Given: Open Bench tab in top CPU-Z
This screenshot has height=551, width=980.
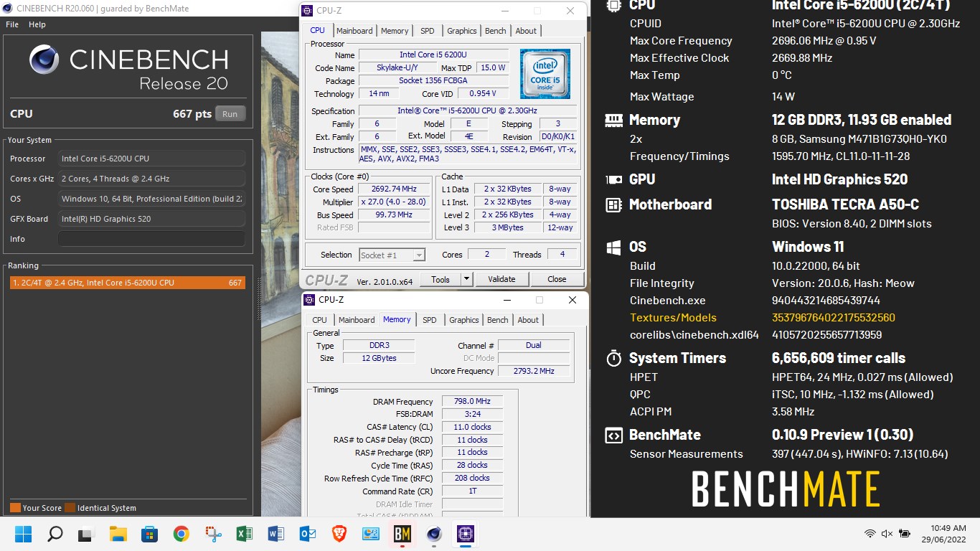Looking at the screenshot, I should point(495,31).
